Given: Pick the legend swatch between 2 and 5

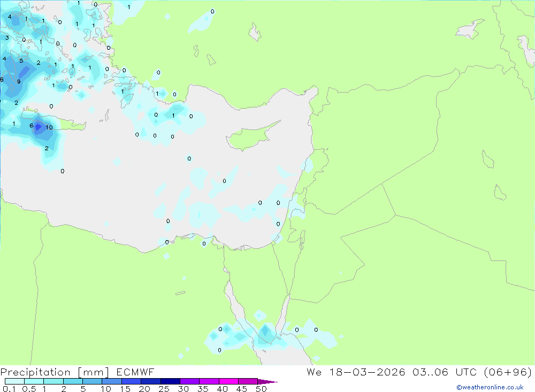Looking at the screenshot, I should 73,381.
